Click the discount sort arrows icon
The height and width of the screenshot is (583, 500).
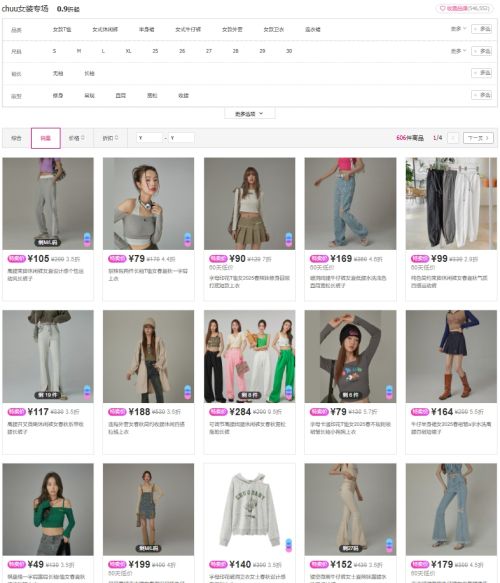click(116, 138)
